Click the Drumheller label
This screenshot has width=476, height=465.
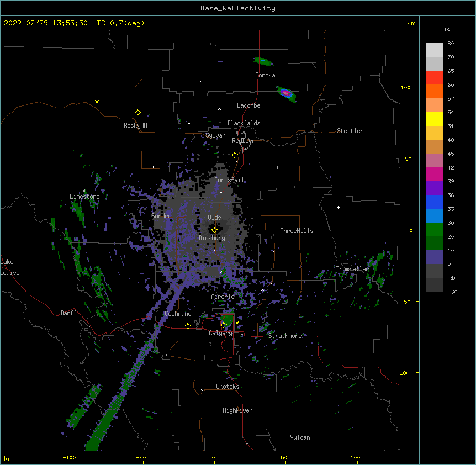352,269
